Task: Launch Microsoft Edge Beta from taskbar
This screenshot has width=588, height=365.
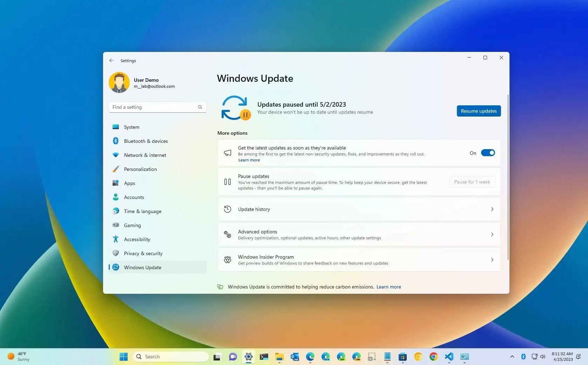Action: [x=325, y=357]
